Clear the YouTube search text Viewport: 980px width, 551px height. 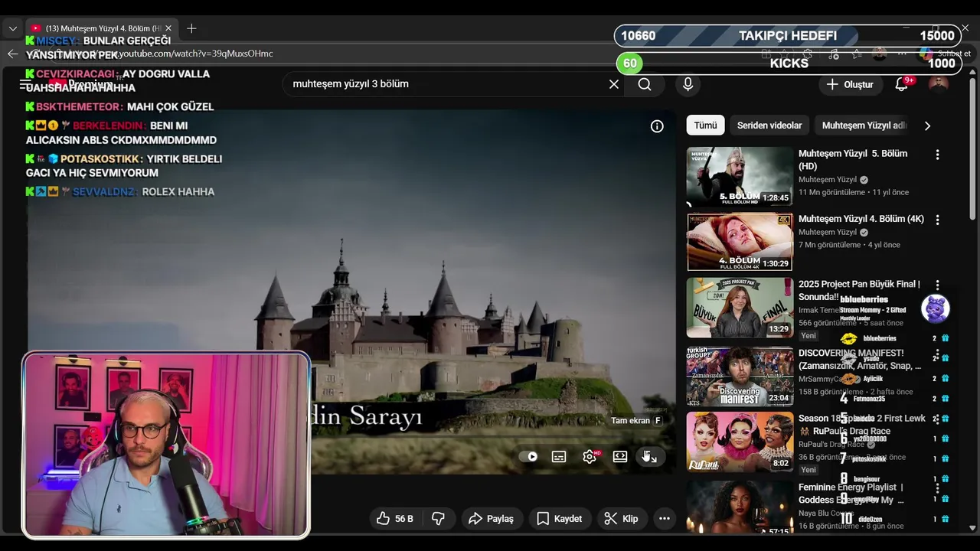tap(613, 84)
